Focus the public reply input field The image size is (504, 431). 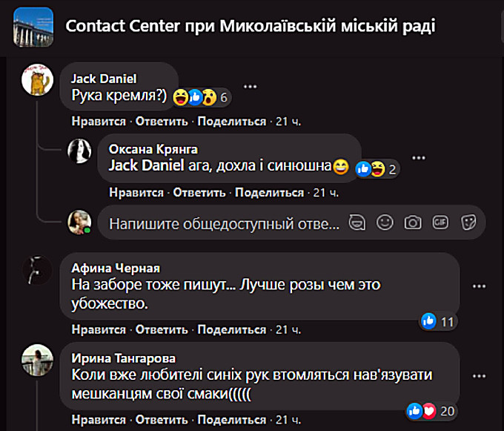[x=224, y=223]
